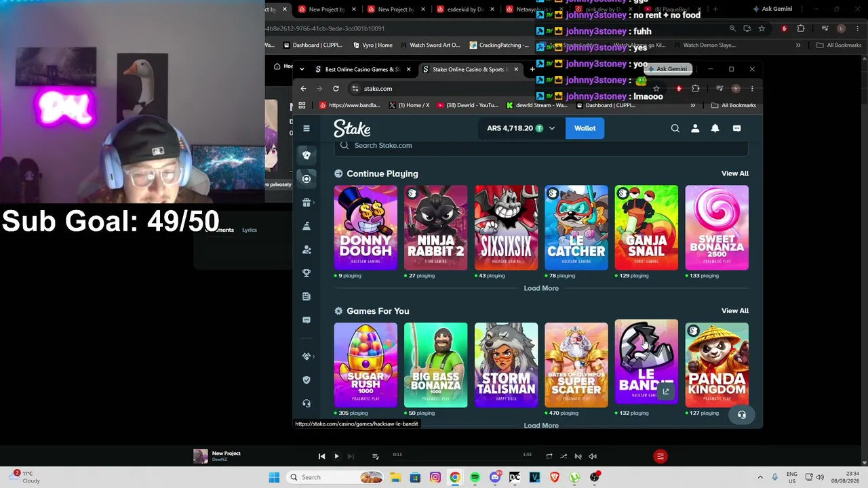Open the Windows Start menu
868x488 pixels.
pos(274,477)
